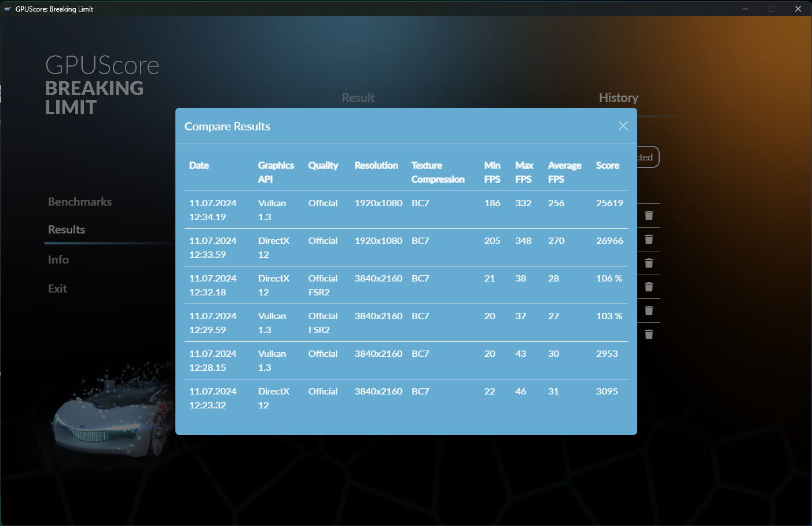Select the score value 26966
The height and width of the screenshot is (526, 812).
tap(610, 241)
